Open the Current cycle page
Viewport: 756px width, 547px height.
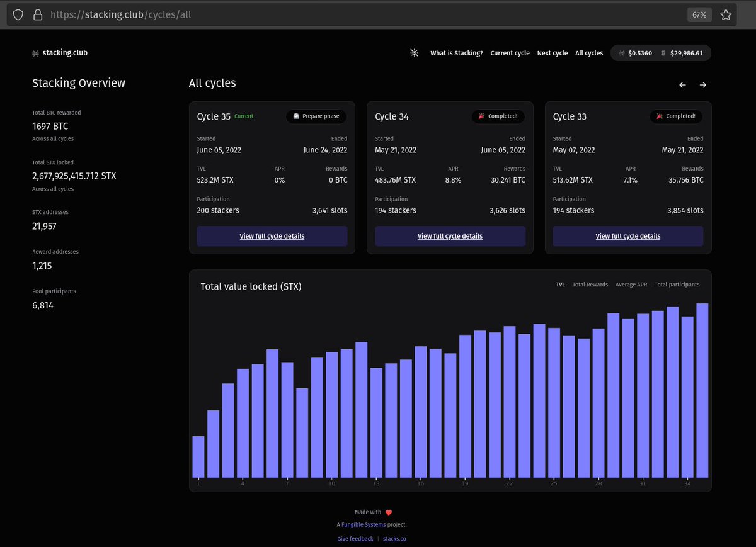pyautogui.click(x=510, y=53)
